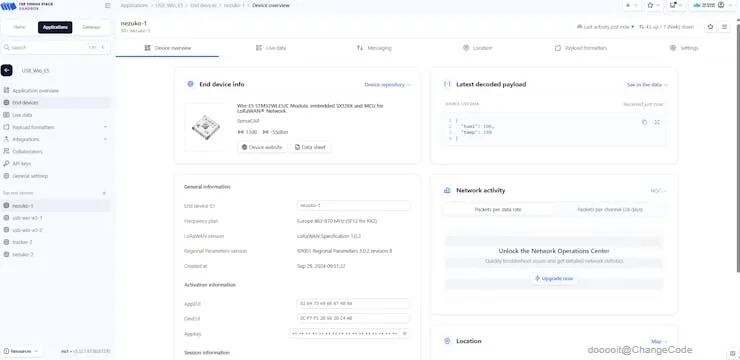Click the Latest decoded payload braces icon

click(x=446, y=84)
